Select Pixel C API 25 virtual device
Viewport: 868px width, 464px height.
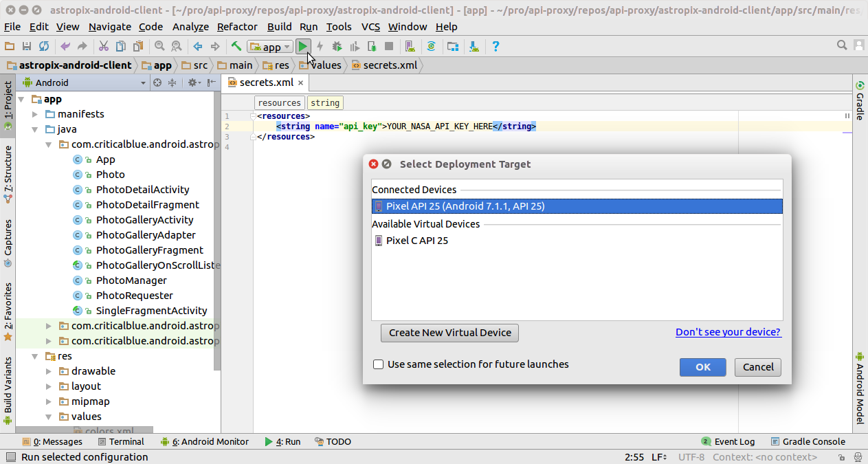point(577,241)
